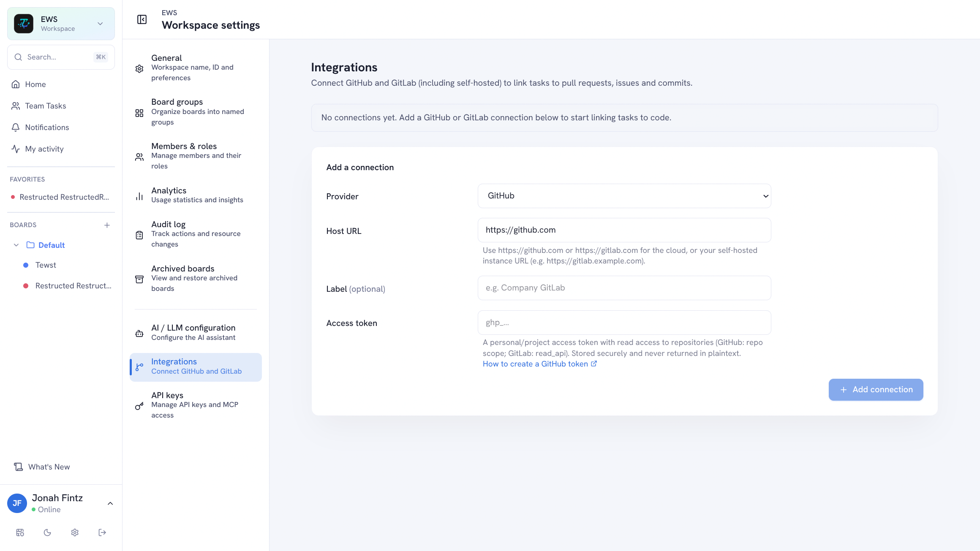Open Audit log section
The width and height of the screenshot is (980, 551).
point(196,234)
